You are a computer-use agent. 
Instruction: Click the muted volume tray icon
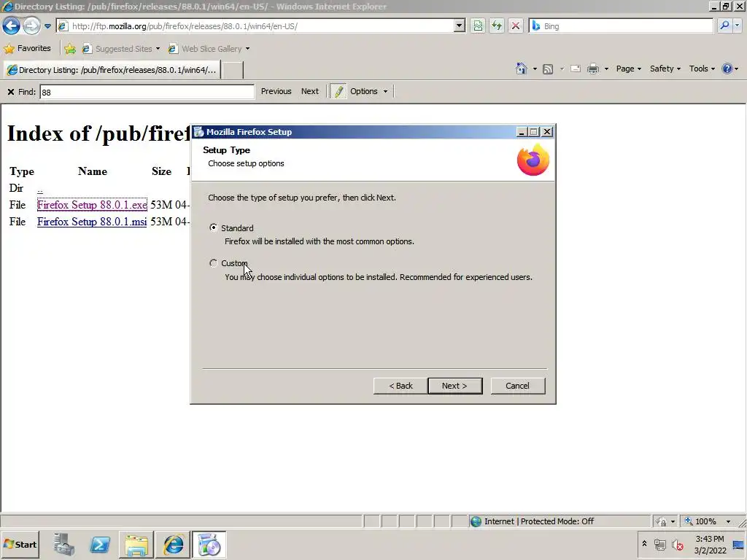point(678,544)
